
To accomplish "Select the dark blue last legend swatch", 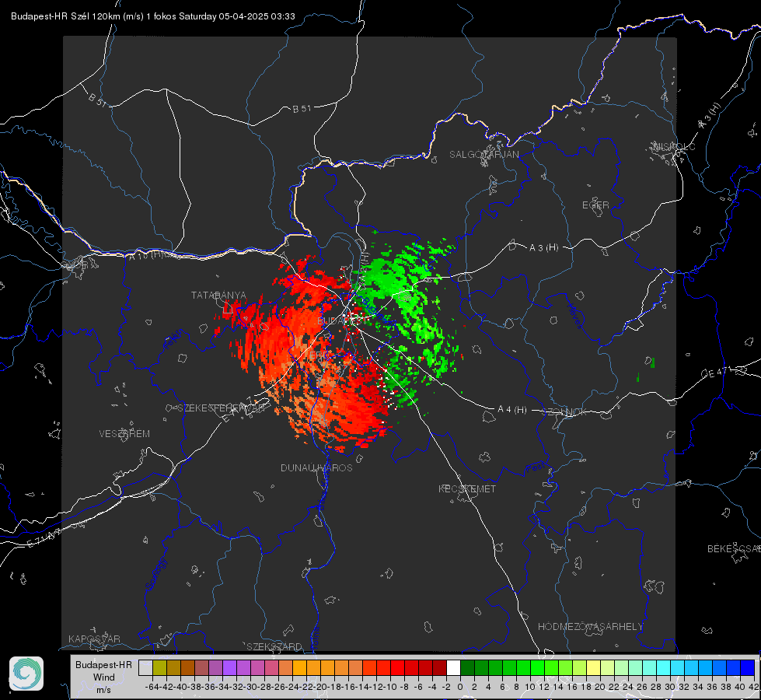I will (x=748, y=667).
